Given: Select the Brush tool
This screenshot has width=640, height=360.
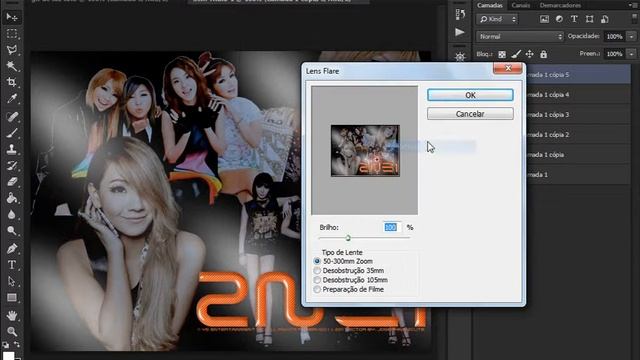Looking at the screenshot, I should 12,133.
